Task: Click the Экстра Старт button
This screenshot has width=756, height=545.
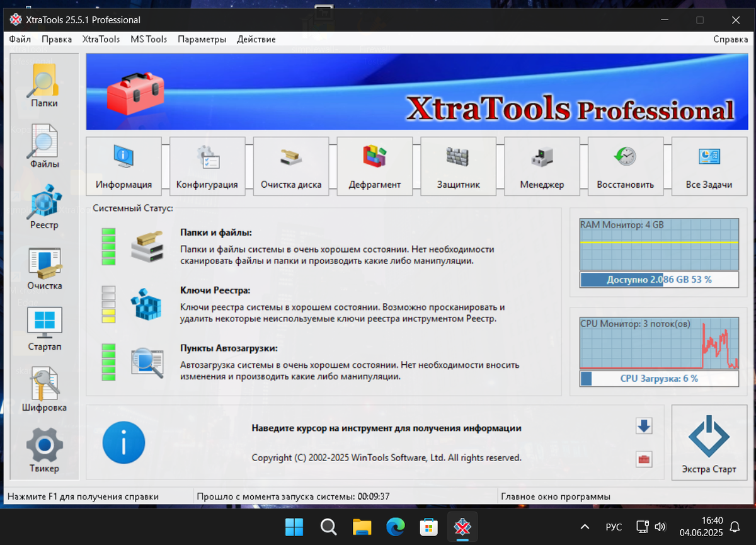Action: 709,442
